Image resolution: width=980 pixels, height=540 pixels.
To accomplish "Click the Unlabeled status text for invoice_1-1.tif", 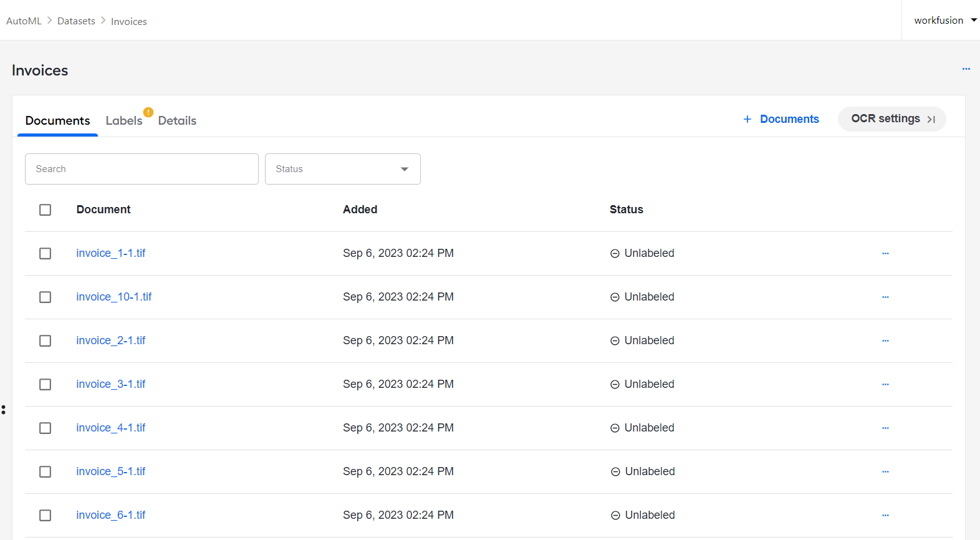I will click(650, 253).
